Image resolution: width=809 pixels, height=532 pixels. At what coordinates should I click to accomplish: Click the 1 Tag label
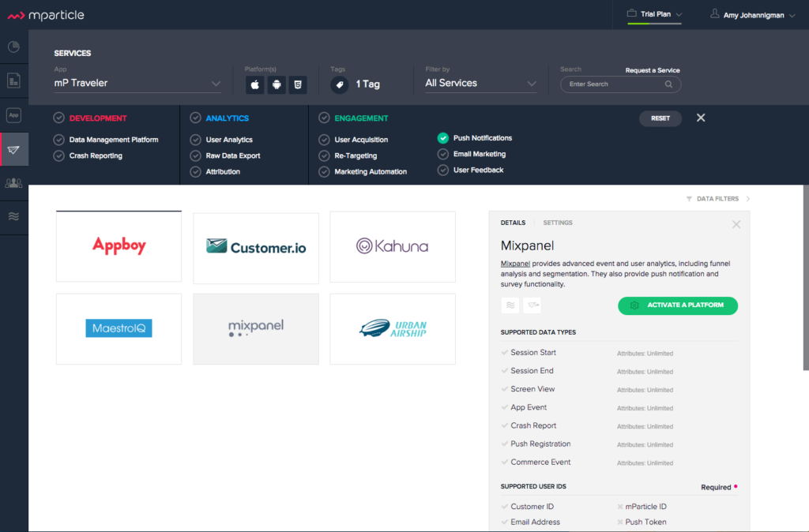click(368, 84)
